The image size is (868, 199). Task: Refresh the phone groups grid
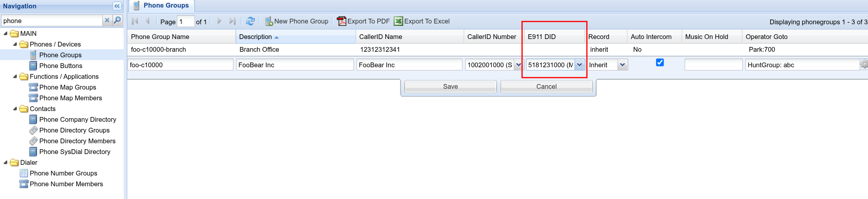pos(250,21)
